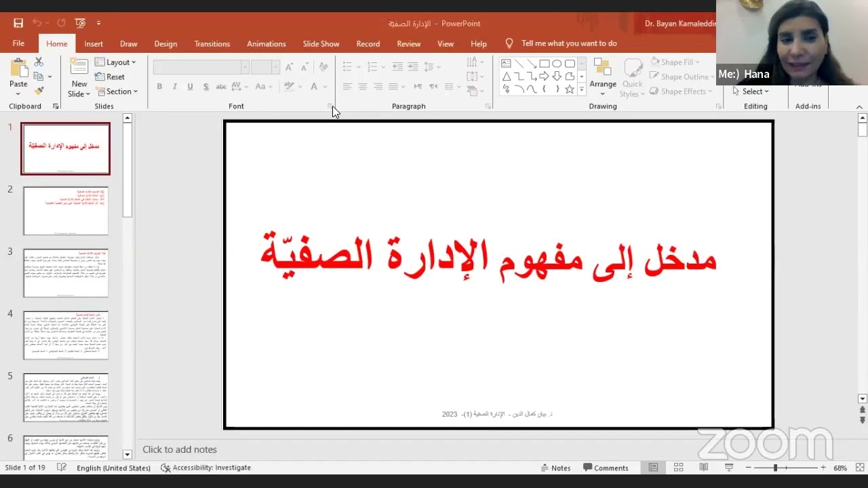Image resolution: width=868 pixels, height=488 pixels.
Task: Click the 68% zoom level
Action: coord(840,468)
